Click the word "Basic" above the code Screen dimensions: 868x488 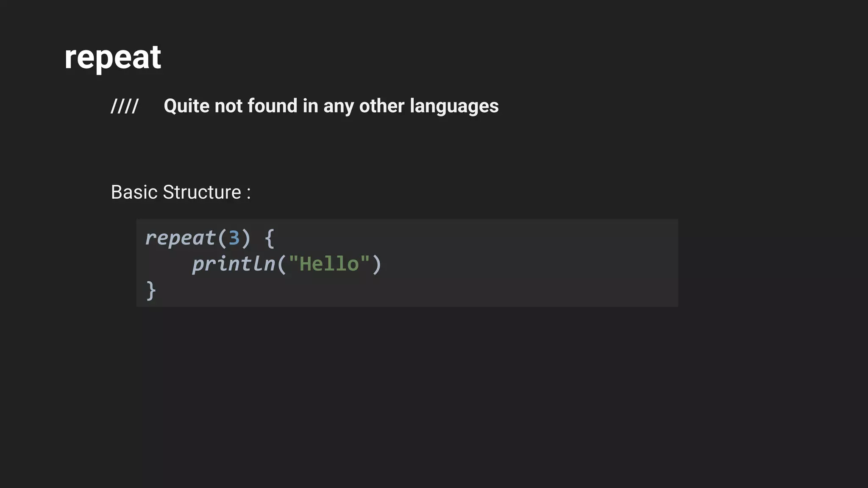(134, 192)
